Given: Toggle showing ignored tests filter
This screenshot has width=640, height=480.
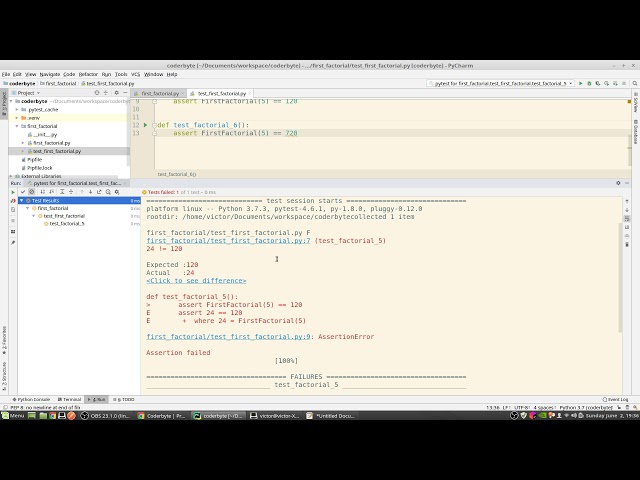Looking at the screenshot, I should pos(32,192).
